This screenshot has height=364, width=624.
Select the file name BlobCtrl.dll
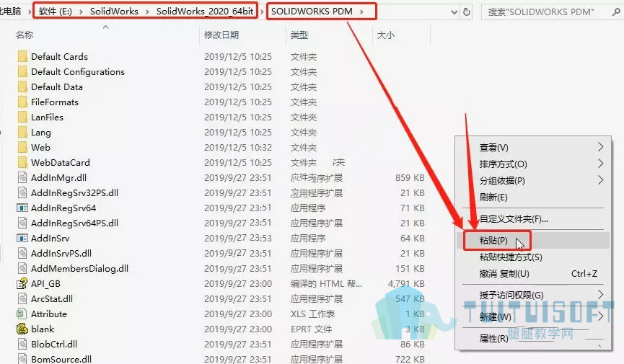(x=54, y=344)
